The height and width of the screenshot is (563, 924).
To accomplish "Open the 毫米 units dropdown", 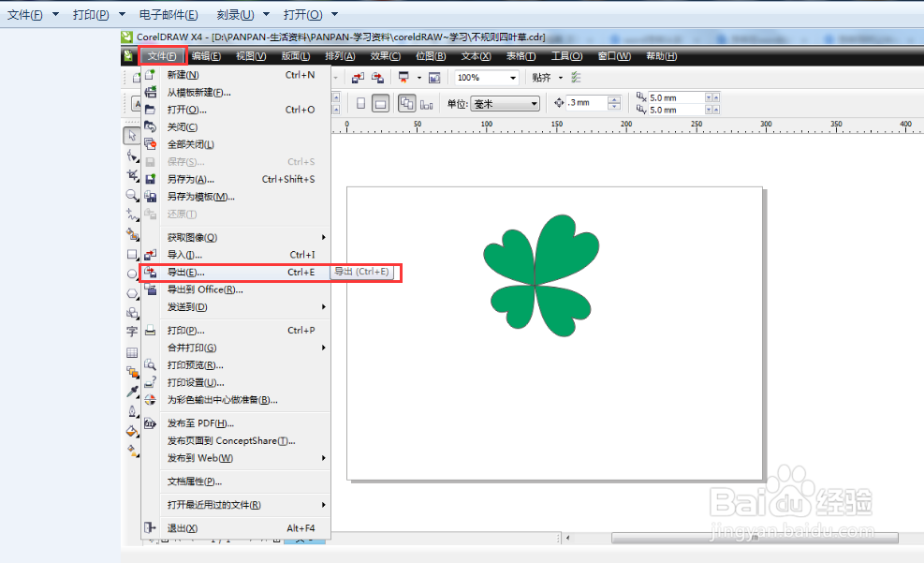I will point(506,104).
